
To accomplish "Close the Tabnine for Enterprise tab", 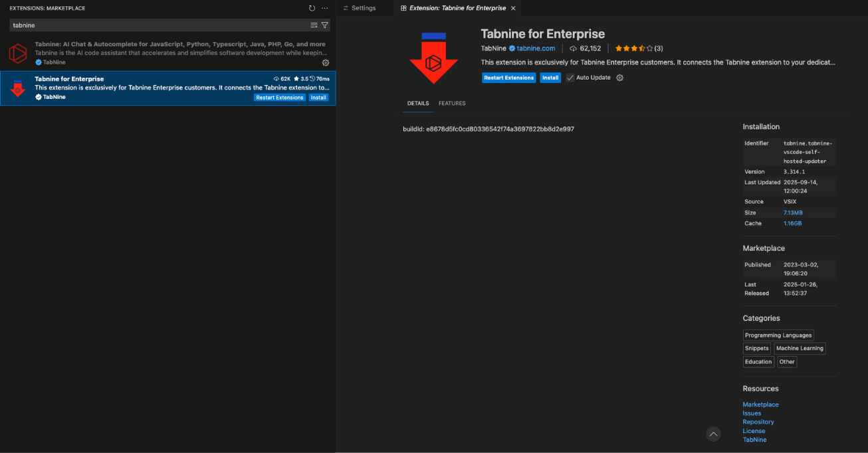I will click(513, 8).
